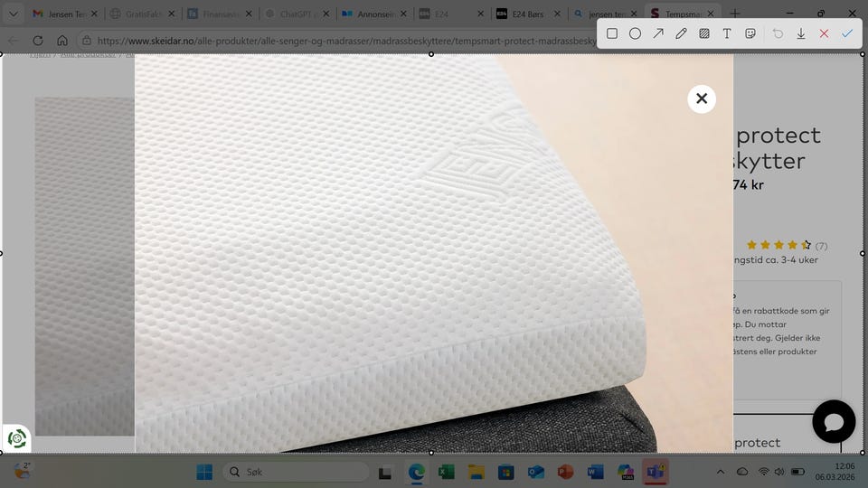The height and width of the screenshot is (488, 868).
Task: Open Task View on taskbar
Action: 385,473
